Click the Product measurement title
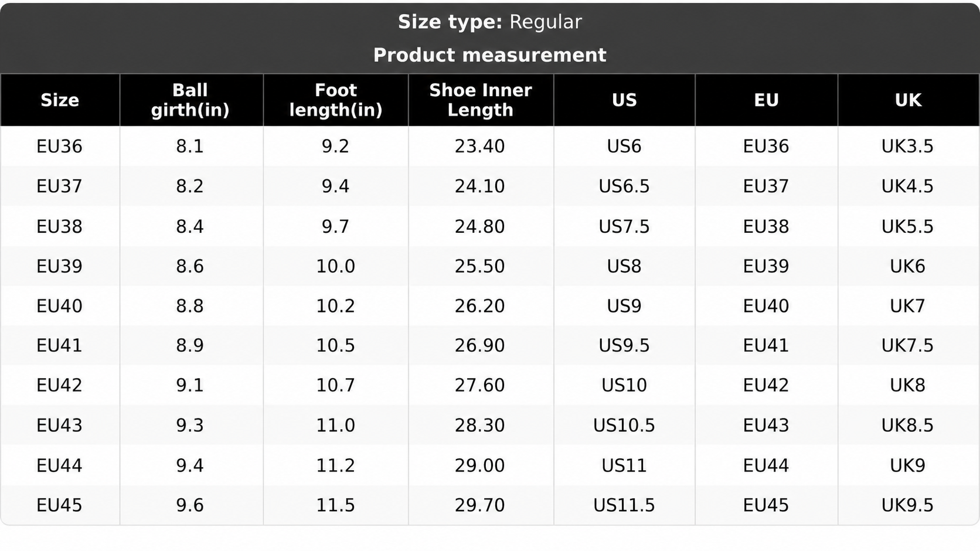The width and height of the screenshot is (980, 551). pos(490,55)
